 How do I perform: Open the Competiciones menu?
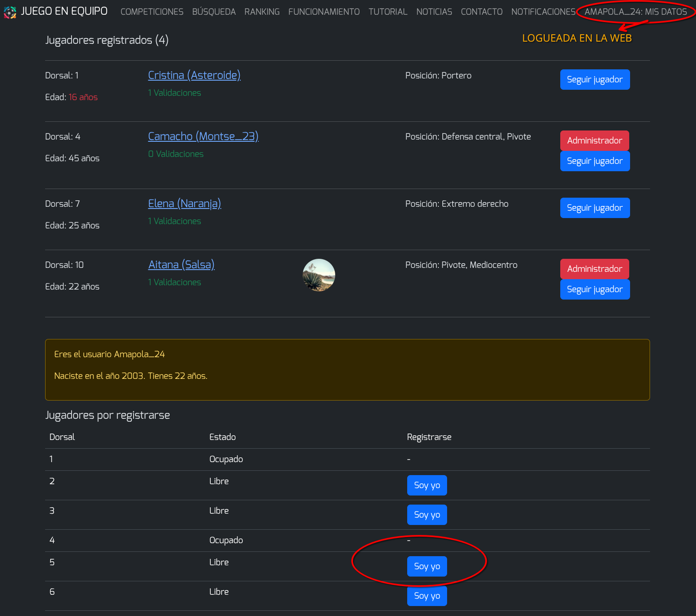click(152, 12)
